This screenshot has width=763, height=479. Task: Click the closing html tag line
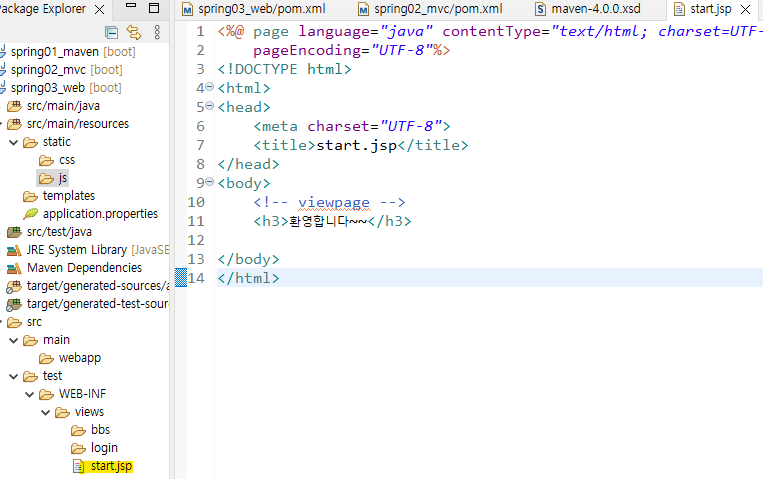coord(248,278)
